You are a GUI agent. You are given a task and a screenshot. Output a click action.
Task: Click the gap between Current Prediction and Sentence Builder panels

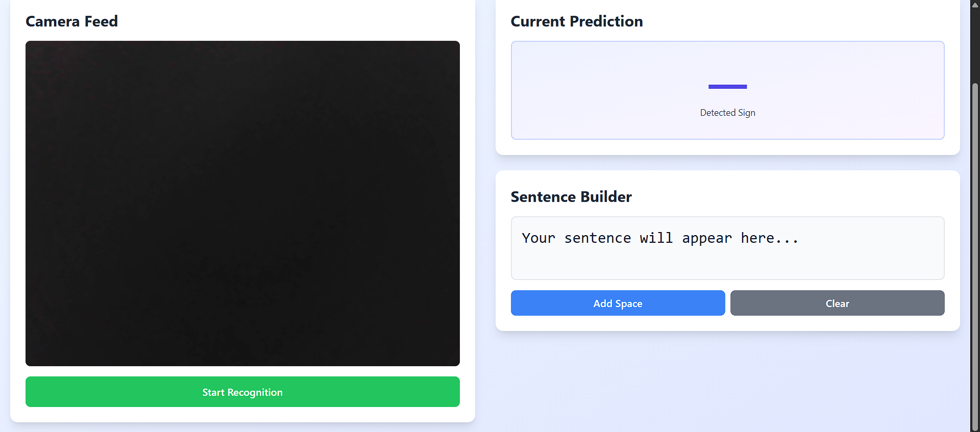pyautogui.click(x=727, y=163)
